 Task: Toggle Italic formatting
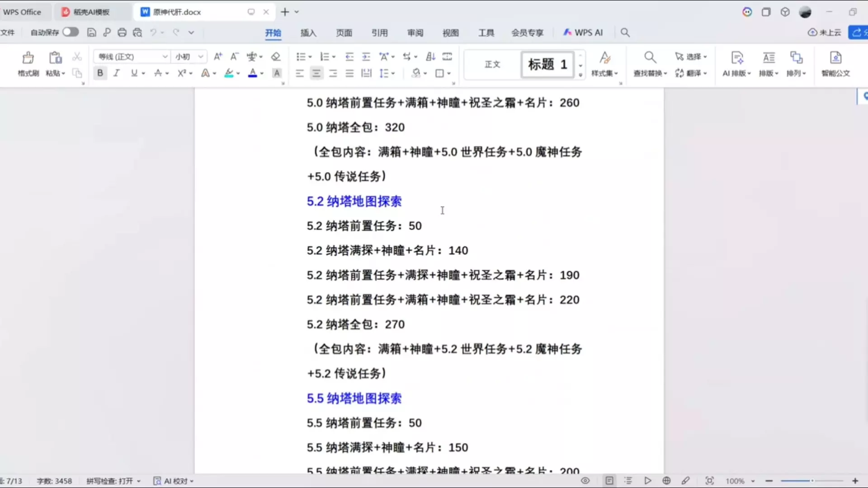(116, 73)
